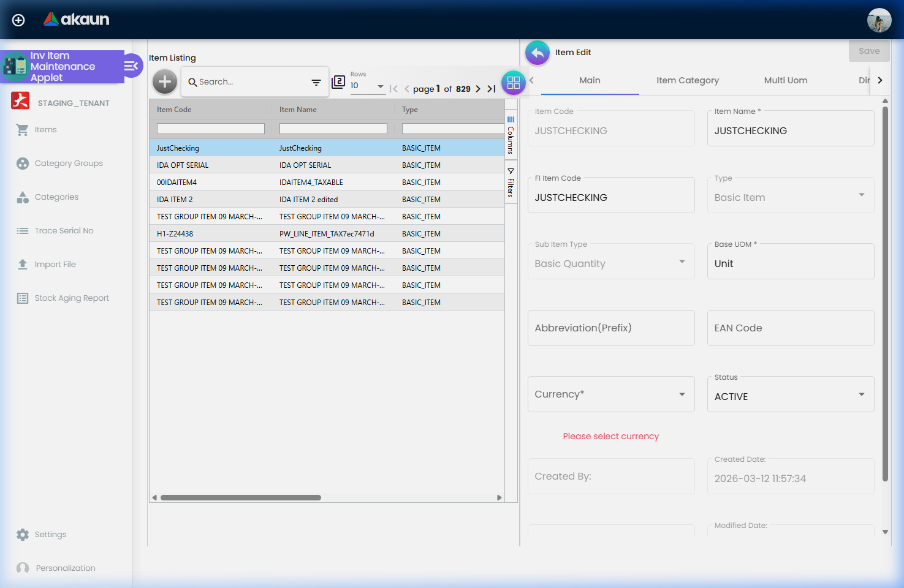Screen dimensions: 904x588
Task: Open Stock Aging Report in sidebar
Action: pos(71,298)
